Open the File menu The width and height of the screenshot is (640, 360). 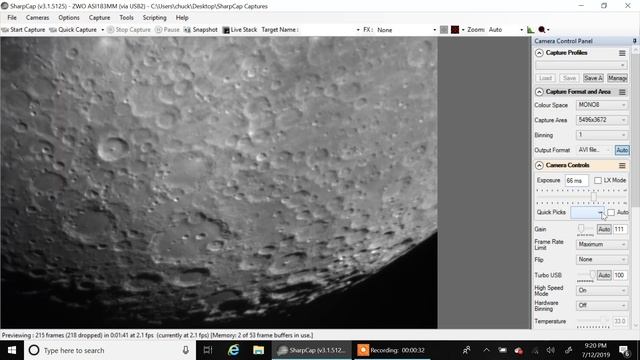(12, 18)
